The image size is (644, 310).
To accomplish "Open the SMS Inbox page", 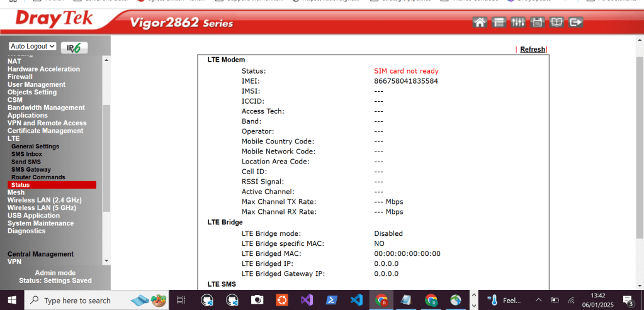I will point(26,154).
